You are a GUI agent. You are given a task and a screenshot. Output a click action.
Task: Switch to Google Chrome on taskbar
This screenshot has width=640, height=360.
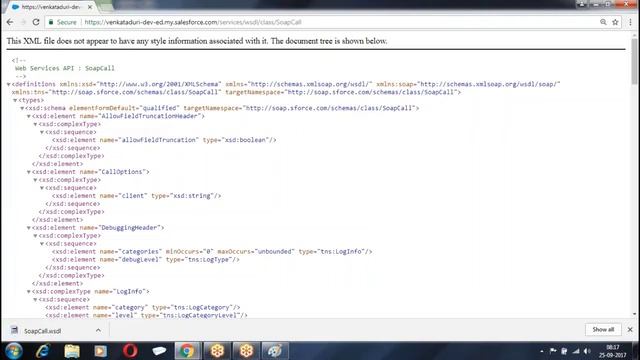coord(187,351)
